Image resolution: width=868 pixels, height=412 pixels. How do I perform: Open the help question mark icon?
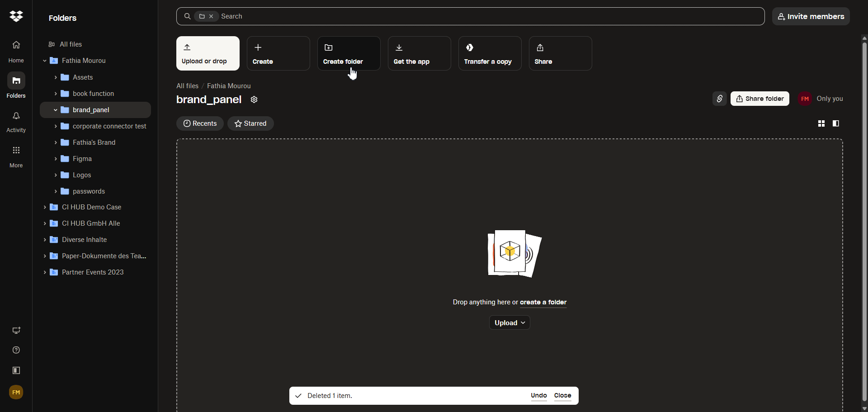click(16, 350)
